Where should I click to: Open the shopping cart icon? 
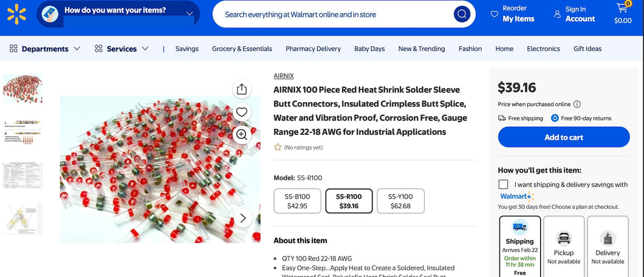pos(622,9)
